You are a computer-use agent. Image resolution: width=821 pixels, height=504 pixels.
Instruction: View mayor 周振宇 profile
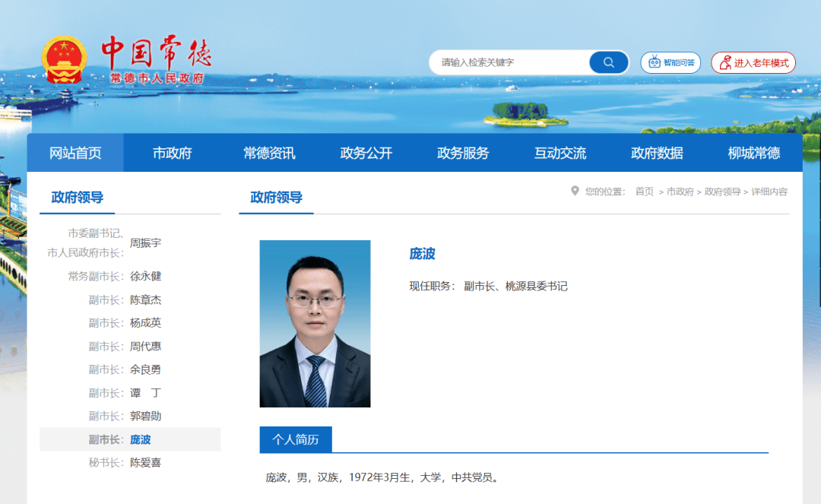point(145,243)
